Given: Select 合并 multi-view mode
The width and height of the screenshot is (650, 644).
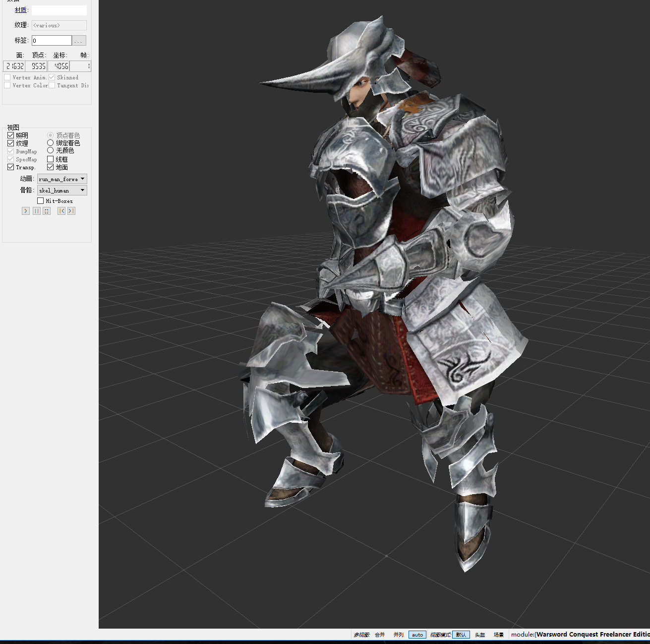Looking at the screenshot, I should coord(380,635).
